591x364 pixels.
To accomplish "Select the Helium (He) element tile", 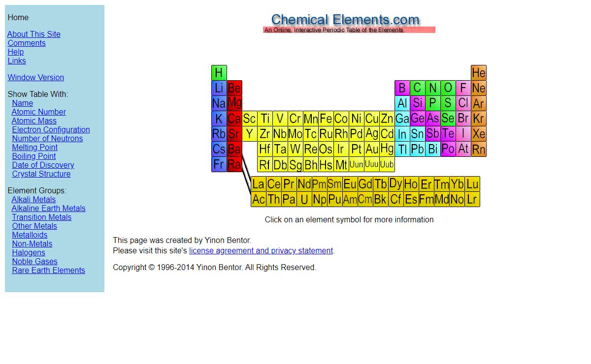I will [x=479, y=73].
